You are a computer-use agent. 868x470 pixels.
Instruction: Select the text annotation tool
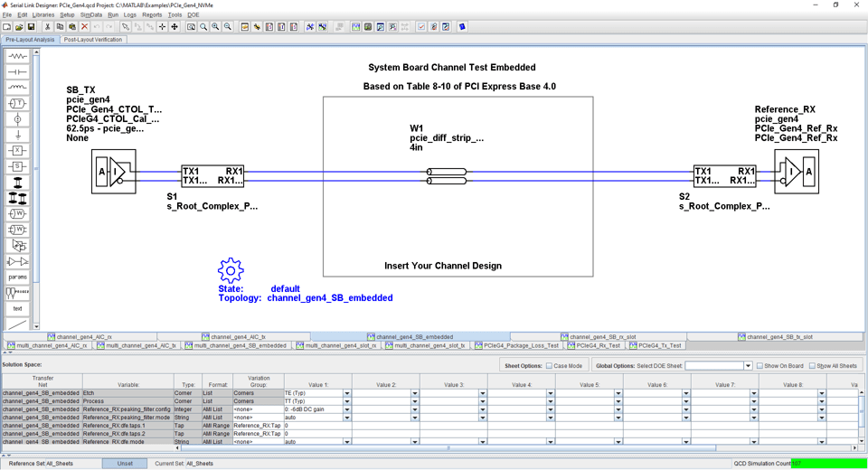tap(17, 308)
